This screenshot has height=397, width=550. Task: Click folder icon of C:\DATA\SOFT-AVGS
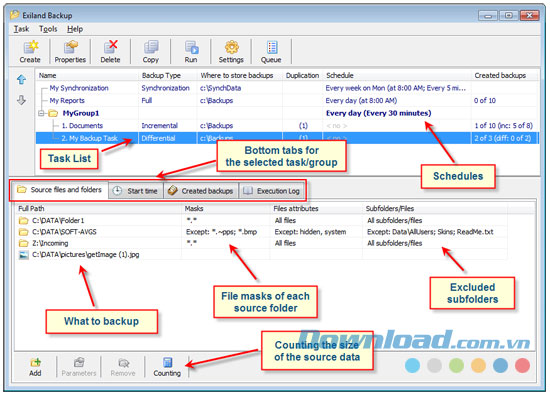[x=24, y=232]
